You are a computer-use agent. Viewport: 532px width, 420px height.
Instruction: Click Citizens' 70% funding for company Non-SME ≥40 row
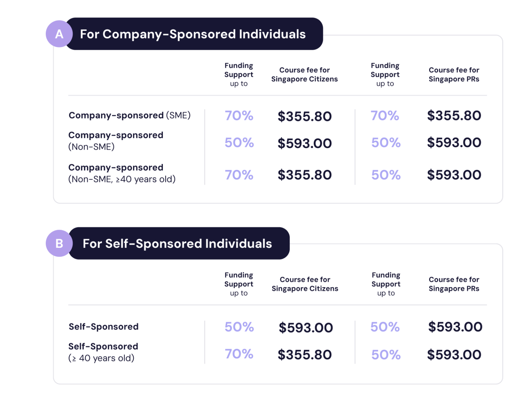click(x=239, y=175)
